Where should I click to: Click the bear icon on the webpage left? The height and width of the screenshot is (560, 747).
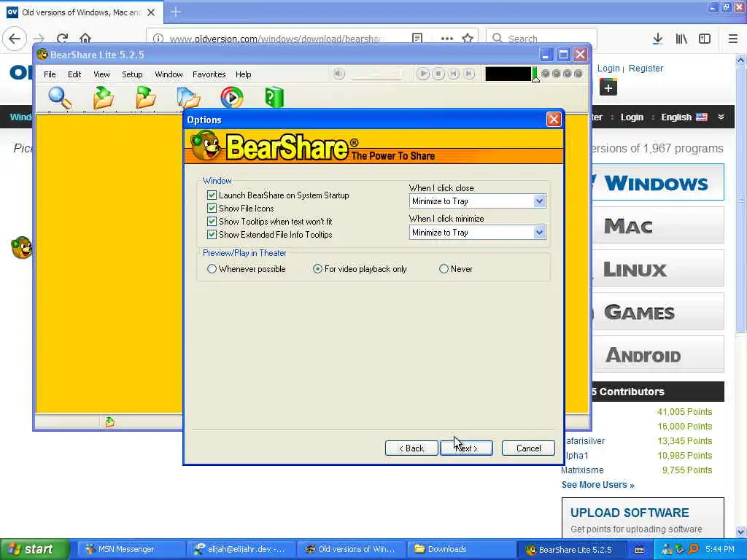(x=21, y=248)
